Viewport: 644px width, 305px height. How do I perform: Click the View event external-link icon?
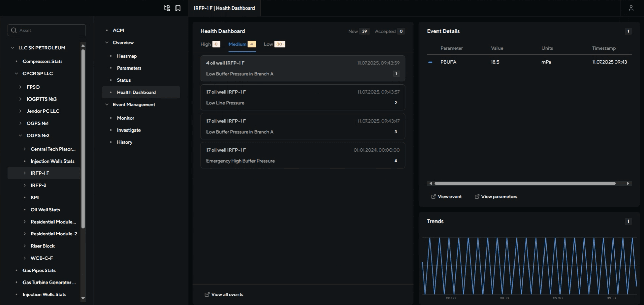[x=433, y=197]
